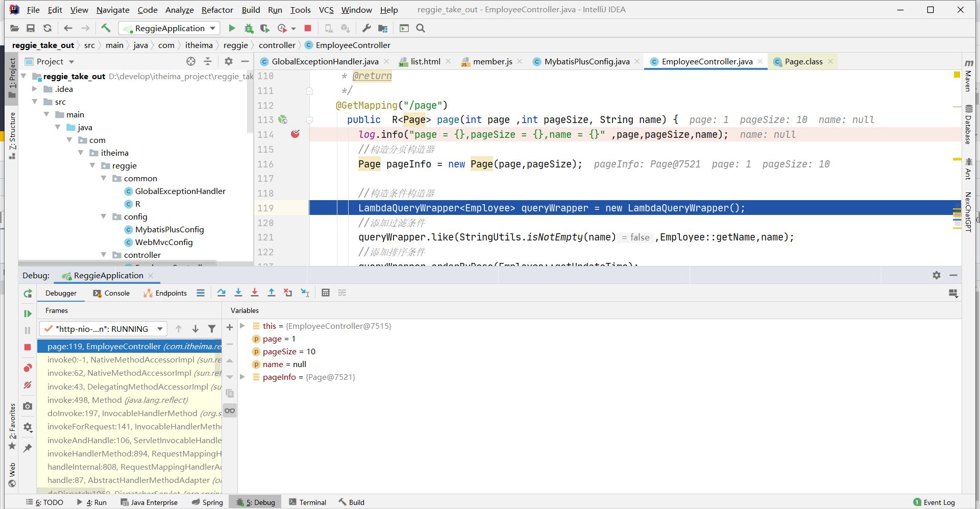Run to cursor in debugger toolbar

pyautogui.click(x=305, y=293)
